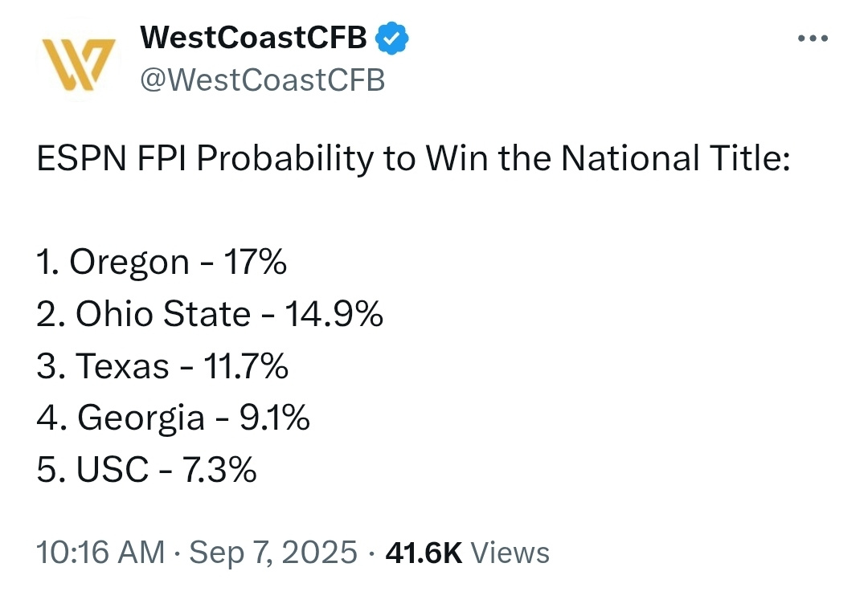The image size is (868, 608).
Task: Click the USC team name
Action: (x=113, y=470)
